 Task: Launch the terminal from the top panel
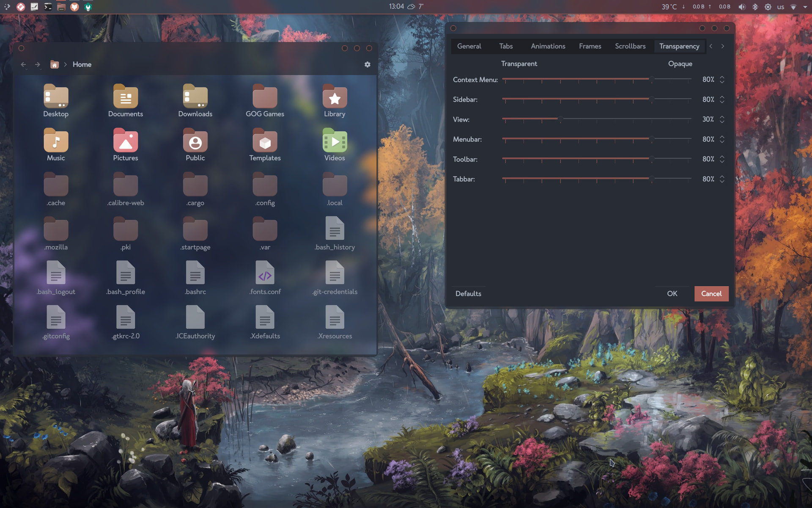(x=48, y=7)
